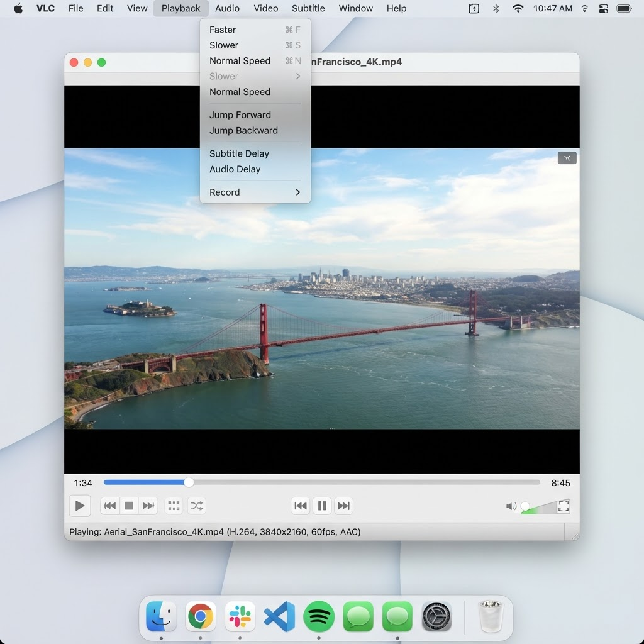Open the Audio menu

point(227,8)
